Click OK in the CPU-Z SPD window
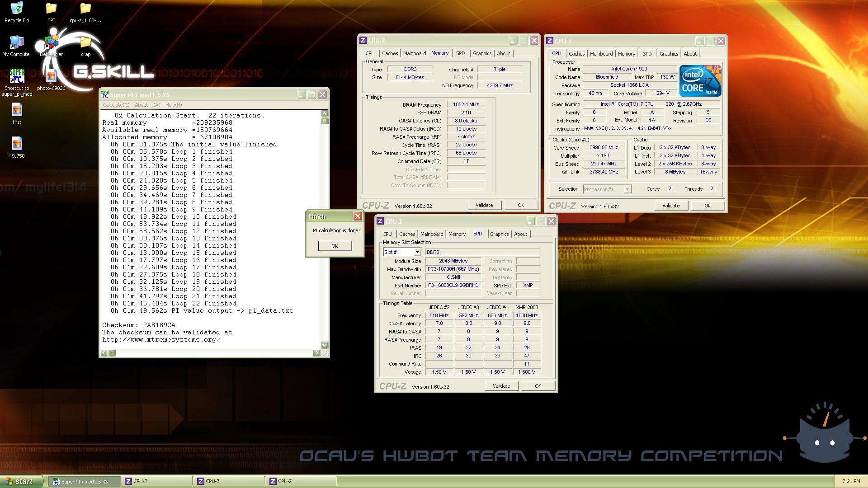 (538, 386)
